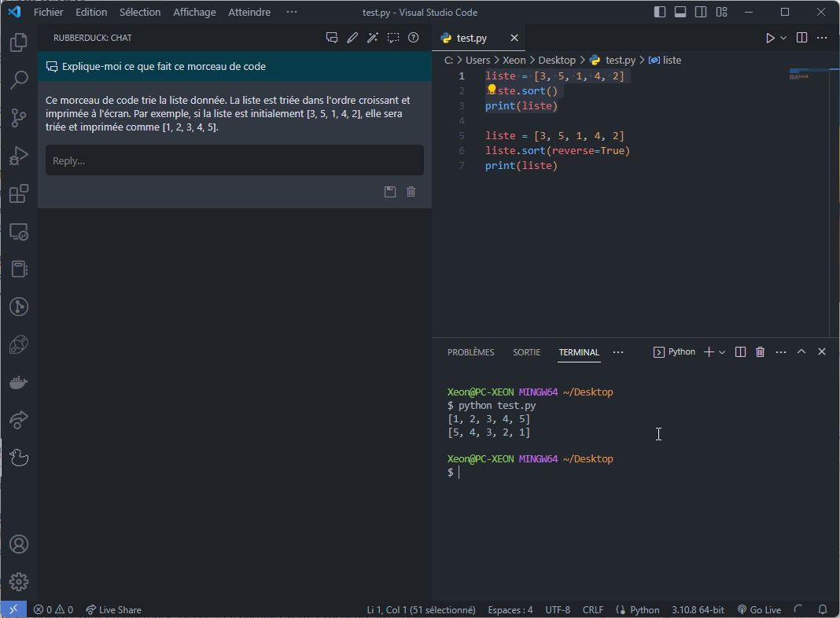Click the lightbulb code action on line 2
The width and height of the screenshot is (840, 618).
click(x=492, y=90)
